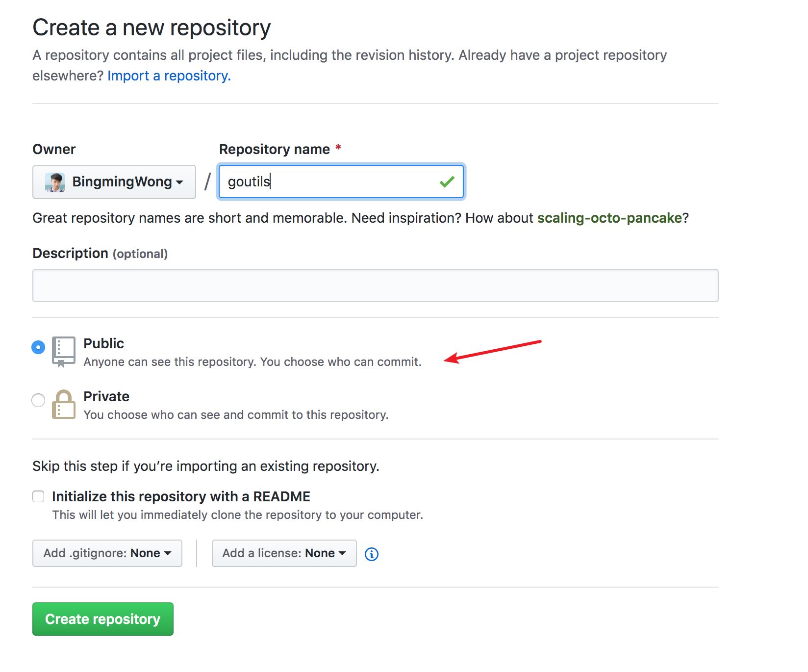Image resolution: width=808 pixels, height=672 pixels.
Task: Click BingmingWong's avatar image
Action: (55, 182)
